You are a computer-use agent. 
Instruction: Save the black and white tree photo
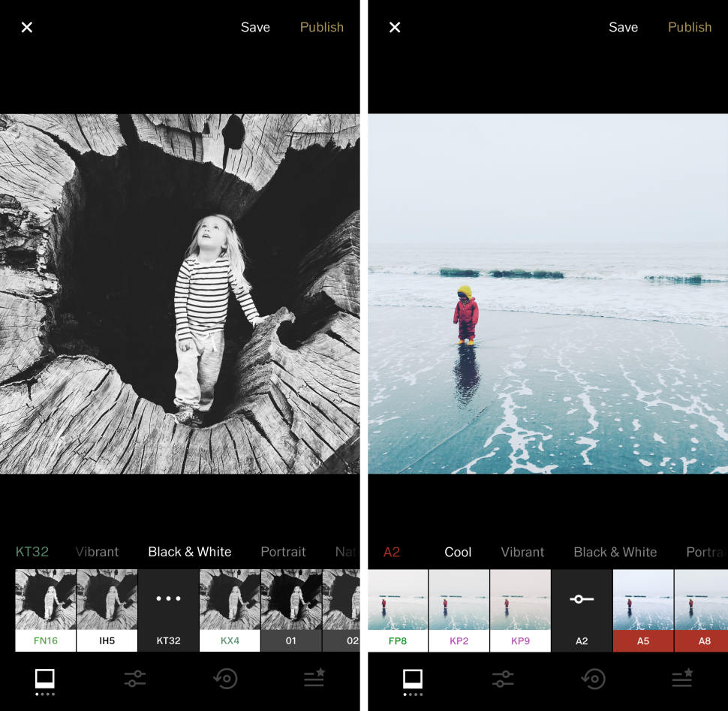(x=255, y=27)
